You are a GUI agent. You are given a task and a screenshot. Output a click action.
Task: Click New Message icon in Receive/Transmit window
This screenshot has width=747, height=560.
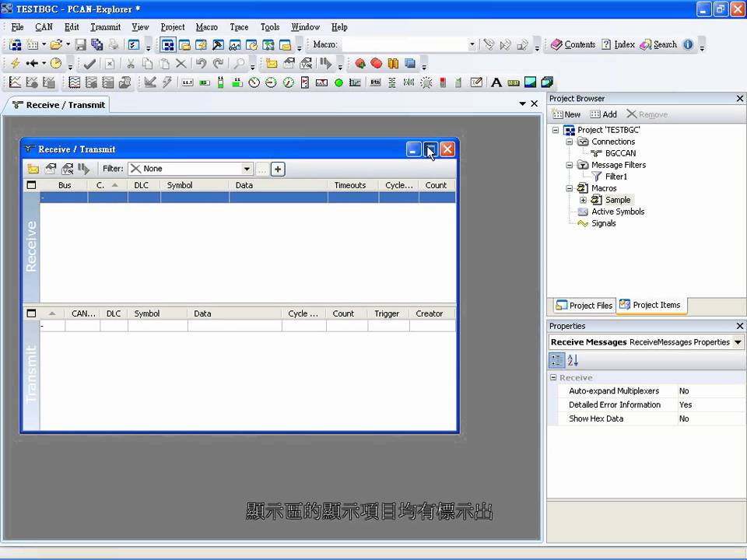pyautogui.click(x=33, y=169)
